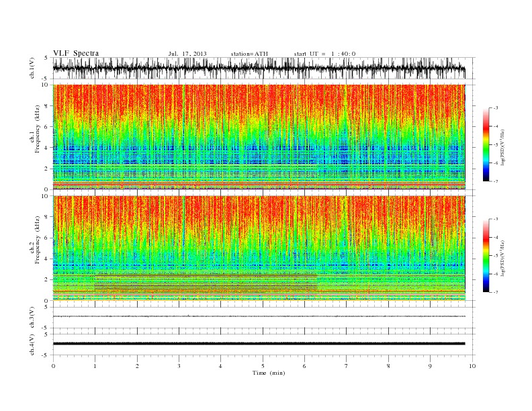The image size is (532, 411).
Task: Click the 'VLF Spectra' title text
Action: tap(76, 53)
